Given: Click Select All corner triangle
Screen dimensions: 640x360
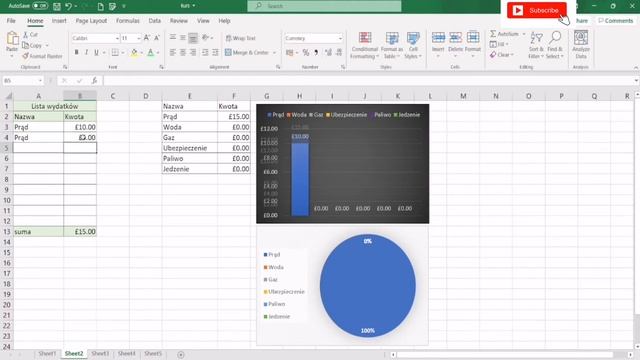Looking at the screenshot, I should (x=8, y=96).
